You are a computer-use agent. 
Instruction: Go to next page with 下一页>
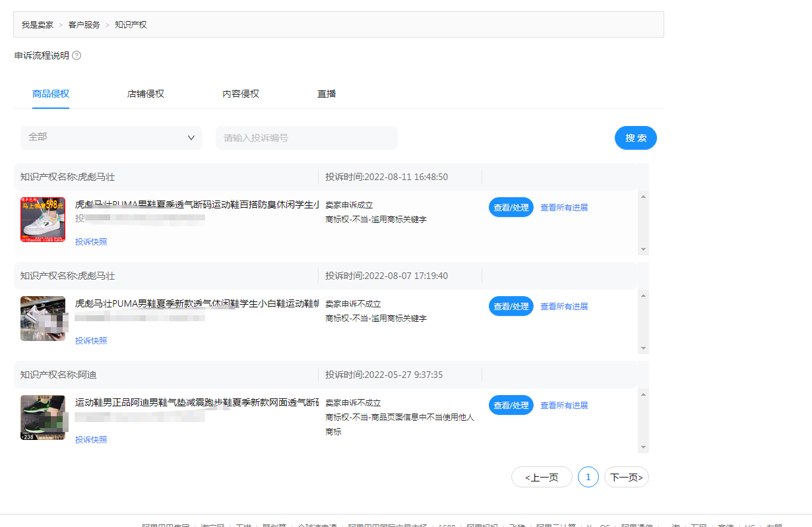(627, 477)
